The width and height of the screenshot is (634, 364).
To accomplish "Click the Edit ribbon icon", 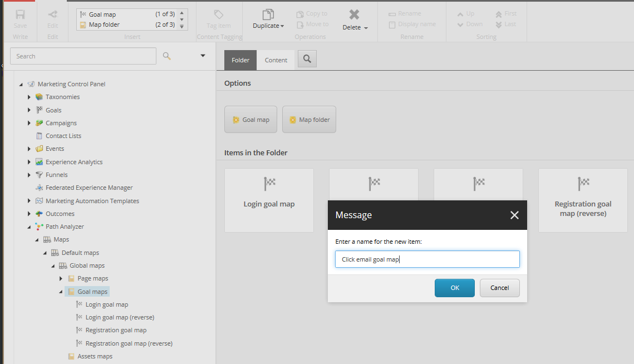I will tap(52, 15).
